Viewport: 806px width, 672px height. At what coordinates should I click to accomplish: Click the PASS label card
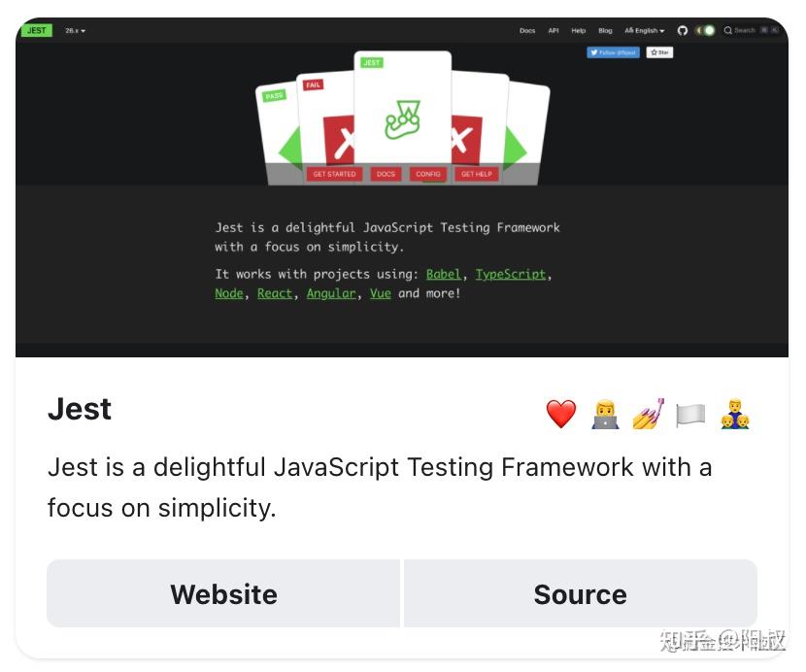tap(274, 95)
